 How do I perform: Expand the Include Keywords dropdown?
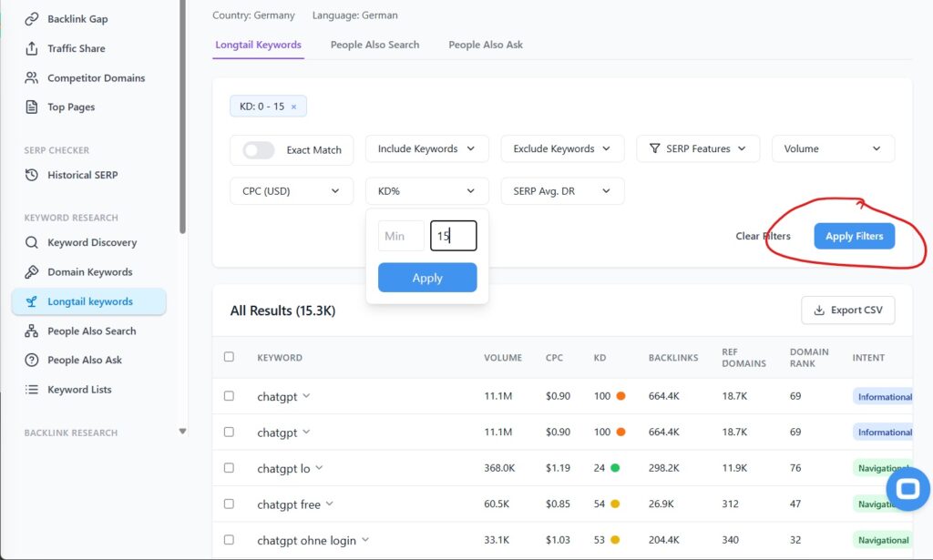(x=426, y=149)
